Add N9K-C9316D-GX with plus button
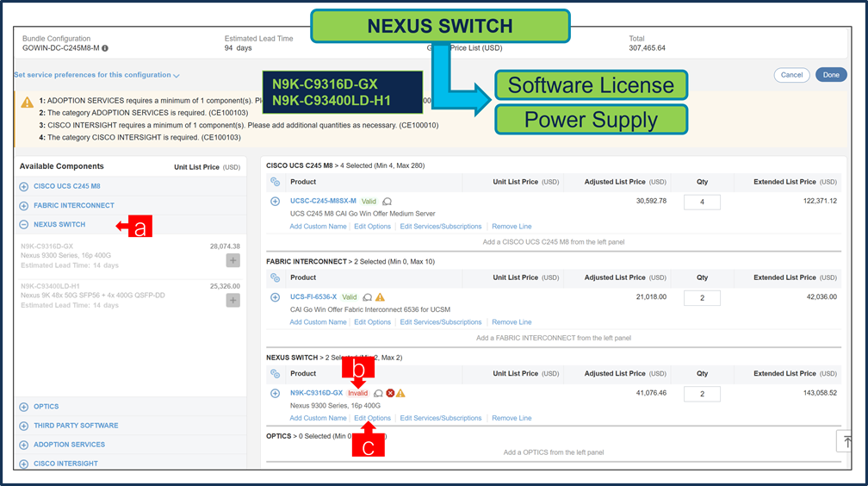 (x=233, y=260)
